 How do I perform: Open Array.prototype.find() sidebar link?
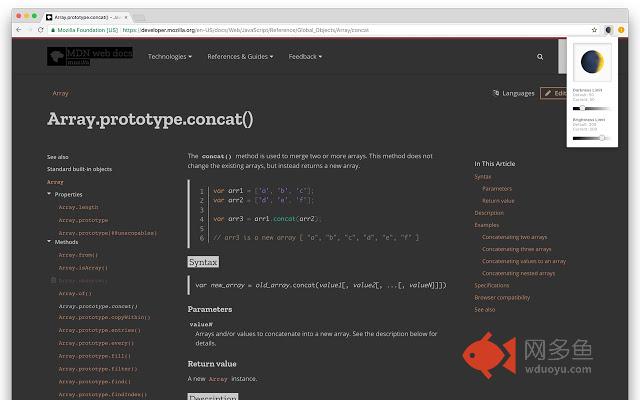[95, 382]
